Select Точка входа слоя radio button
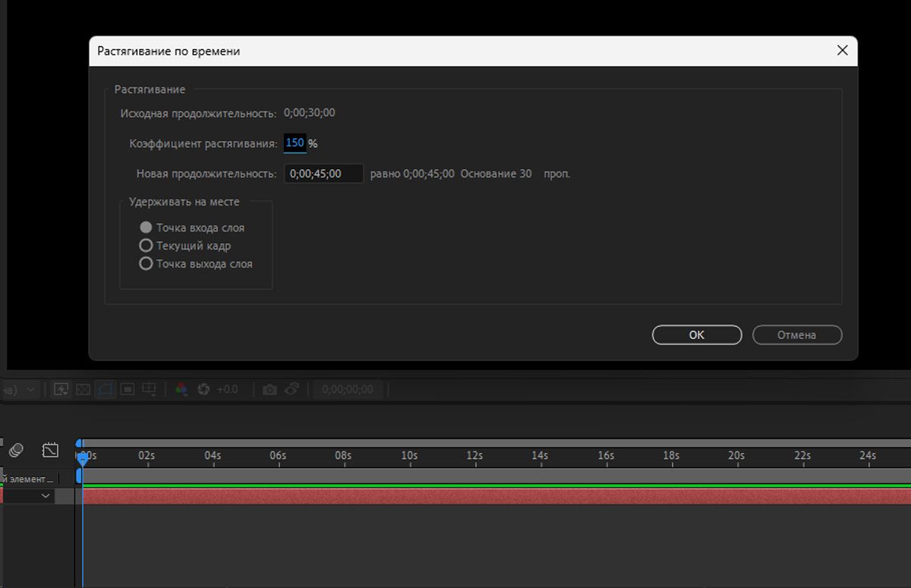The image size is (911, 588). point(146,228)
